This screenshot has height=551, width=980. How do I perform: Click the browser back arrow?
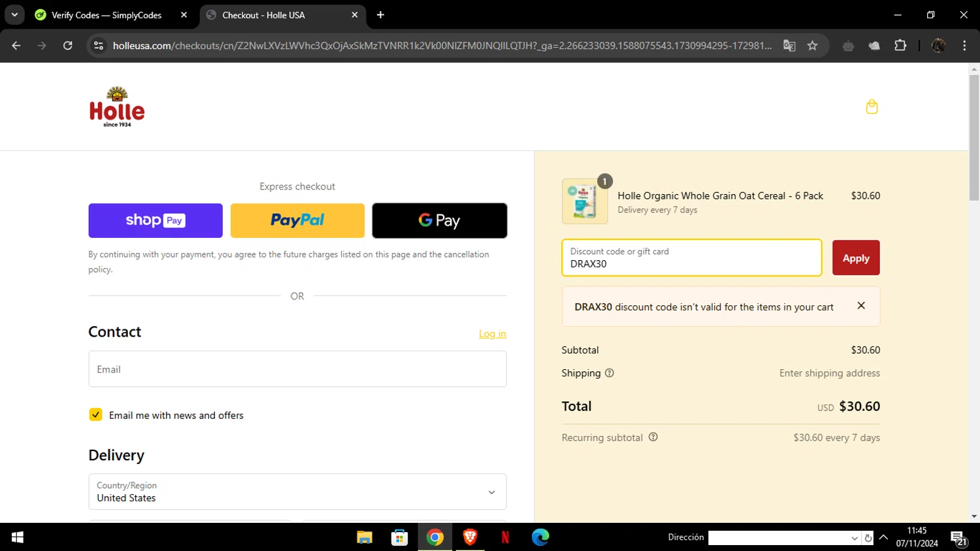(x=16, y=46)
